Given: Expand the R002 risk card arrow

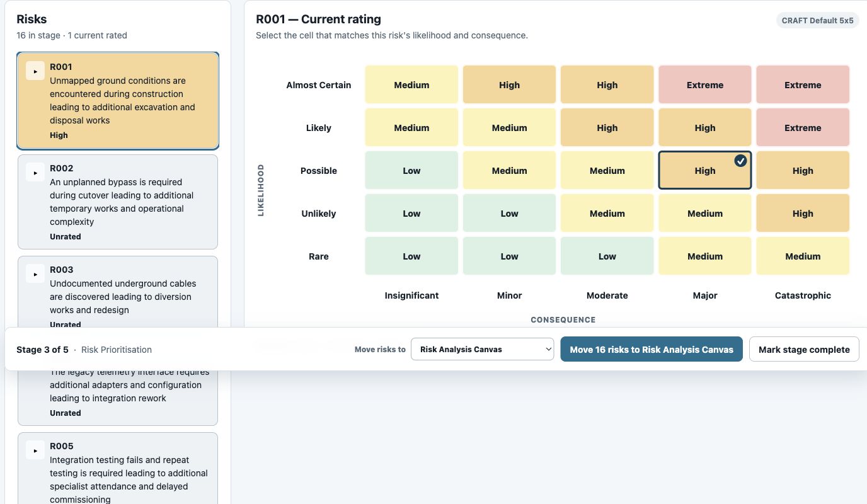Looking at the screenshot, I should (35, 171).
